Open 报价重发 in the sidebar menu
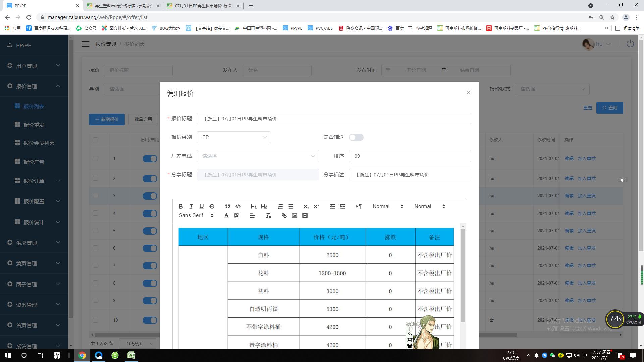This screenshot has width=644, height=362. [34, 125]
